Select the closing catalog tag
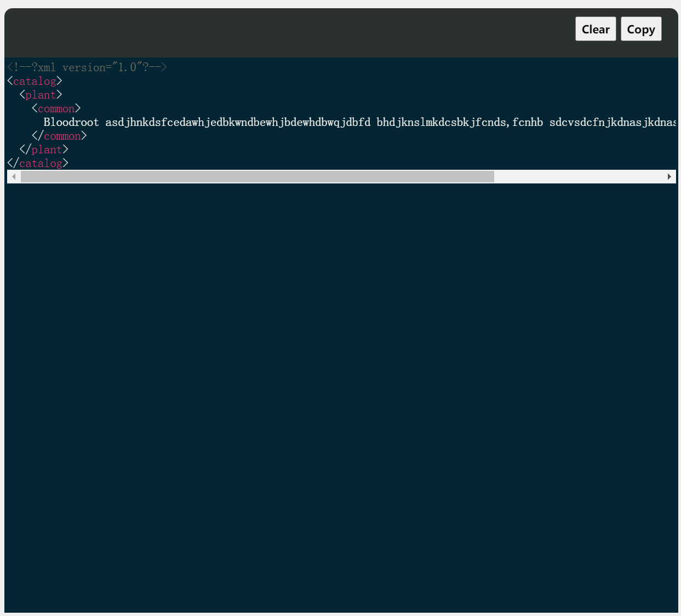Image resolution: width=681 pixels, height=616 pixels. 37,163
